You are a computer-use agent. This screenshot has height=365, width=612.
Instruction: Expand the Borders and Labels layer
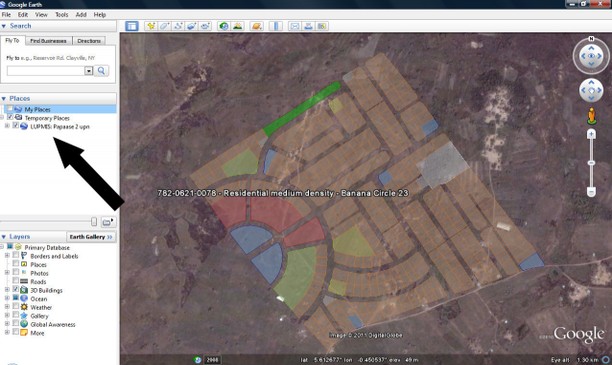[x=7, y=256]
